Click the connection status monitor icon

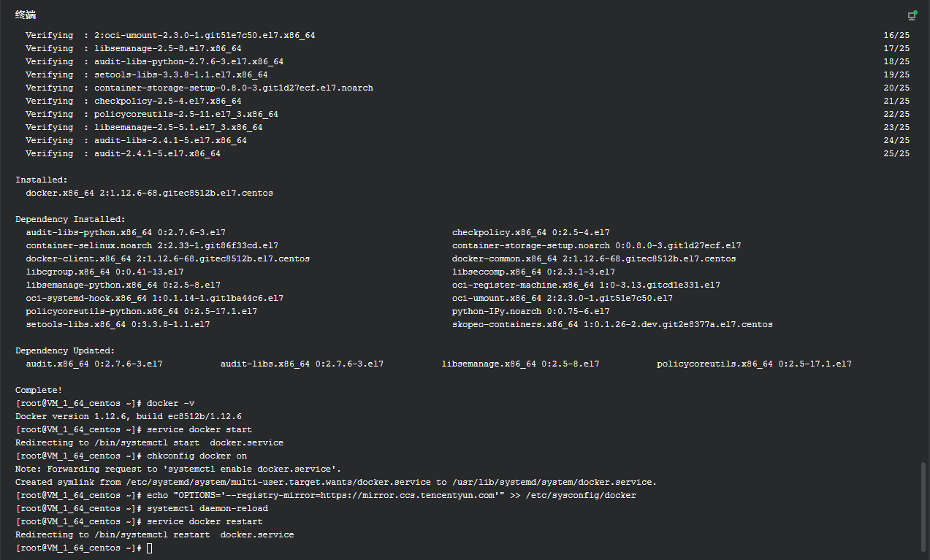click(912, 15)
